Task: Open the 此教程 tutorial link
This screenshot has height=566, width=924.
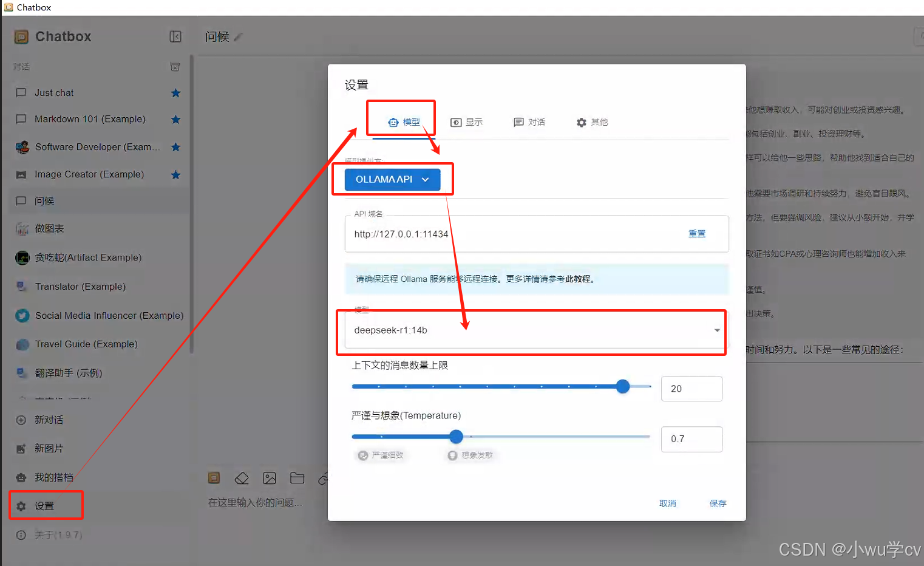Action: point(577,279)
